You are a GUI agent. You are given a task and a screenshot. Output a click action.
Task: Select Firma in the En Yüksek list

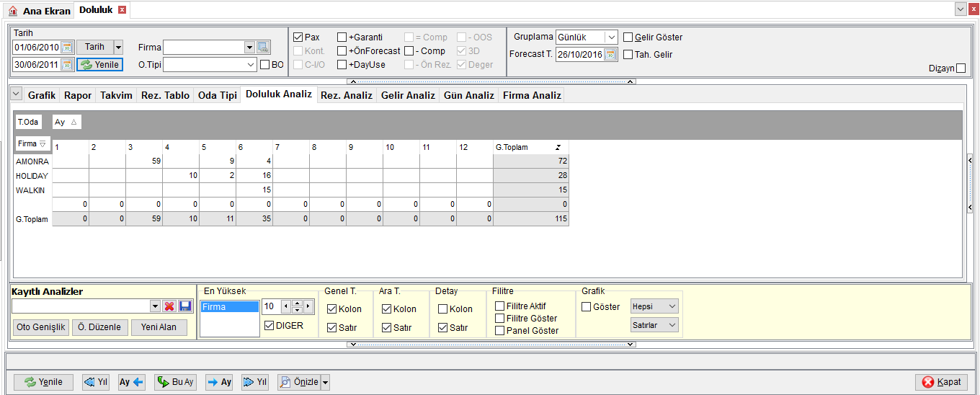coord(229,306)
